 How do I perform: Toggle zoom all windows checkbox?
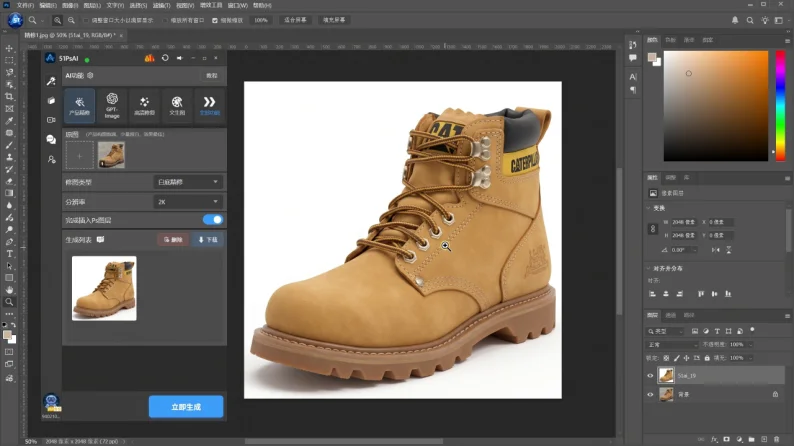click(165, 20)
